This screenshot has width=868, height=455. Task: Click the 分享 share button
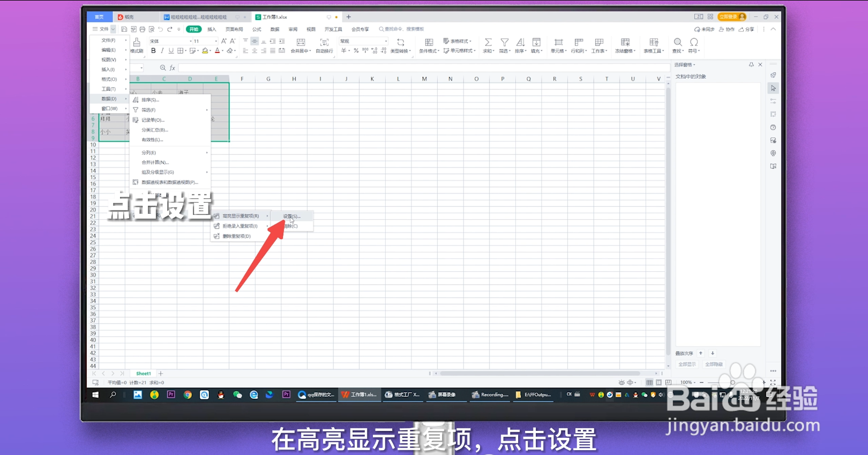tap(746, 29)
